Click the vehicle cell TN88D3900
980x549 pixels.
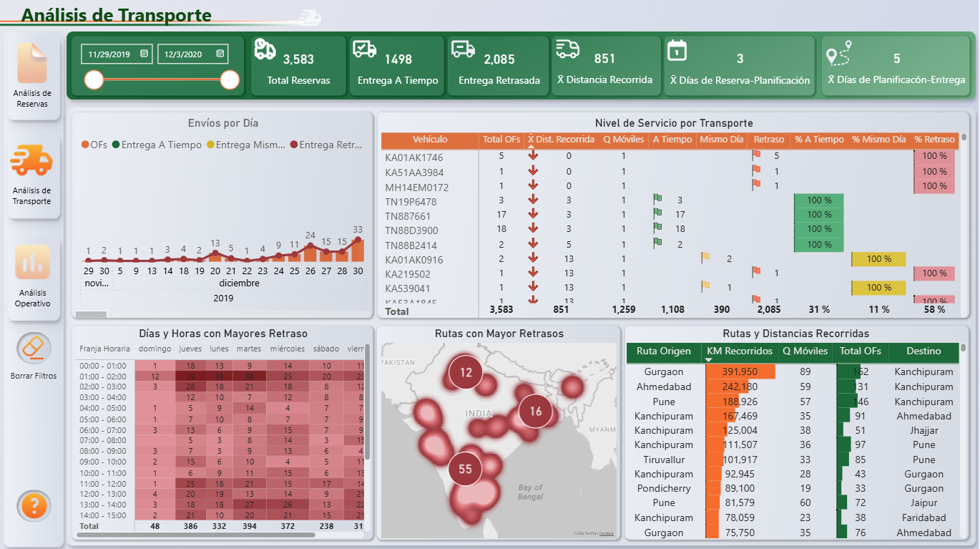coord(411,230)
